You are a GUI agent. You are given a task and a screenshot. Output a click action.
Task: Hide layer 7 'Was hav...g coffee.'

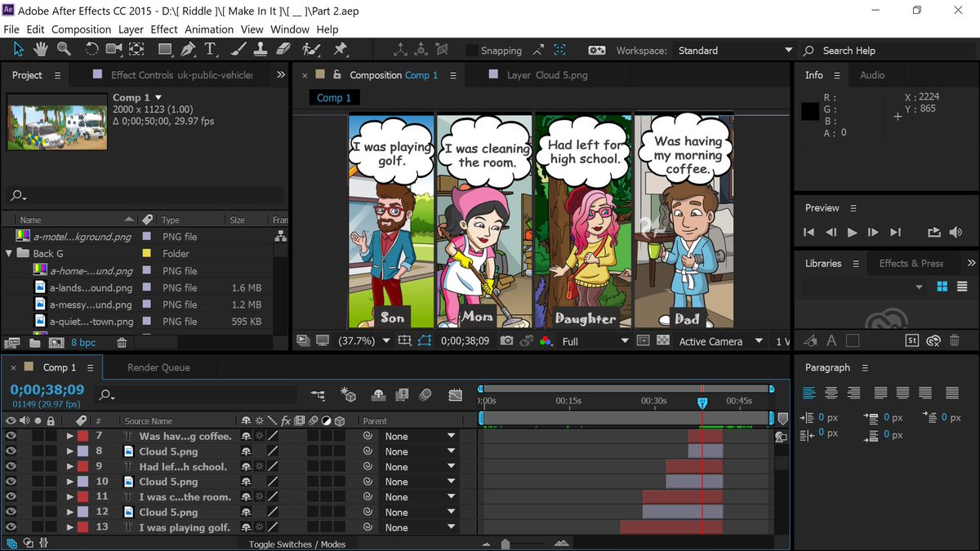[x=11, y=436]
